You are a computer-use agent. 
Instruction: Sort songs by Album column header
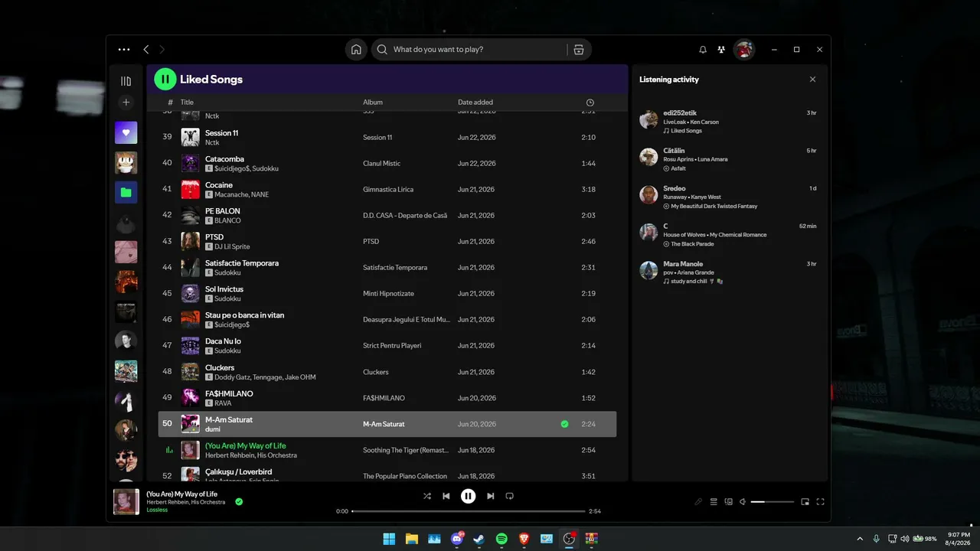373,103
